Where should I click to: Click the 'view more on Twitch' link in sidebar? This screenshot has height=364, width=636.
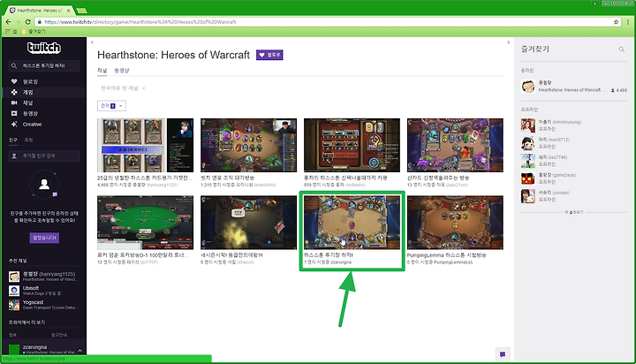pyautogui.click(x=26, y=322)
